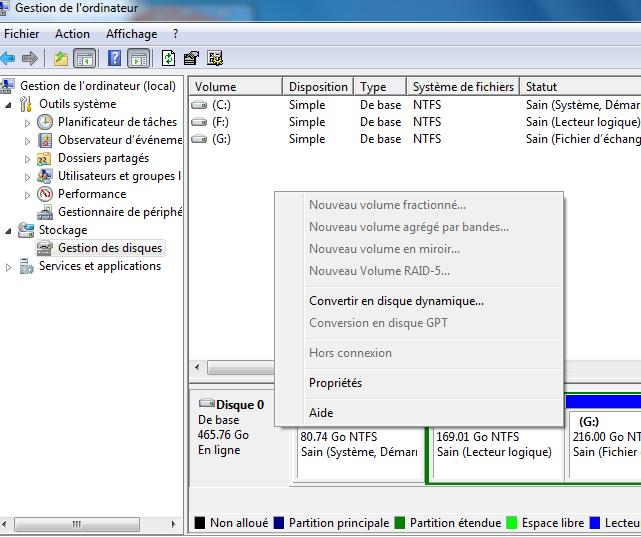
Task: Click the black Non alloué legend swatch
Action: point(199,523)
